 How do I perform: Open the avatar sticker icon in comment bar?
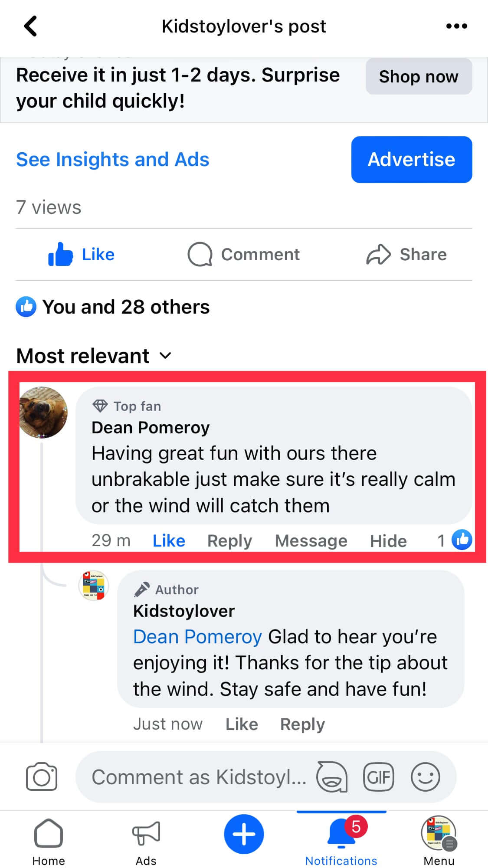pyautogui.click(x=332, y=777)
